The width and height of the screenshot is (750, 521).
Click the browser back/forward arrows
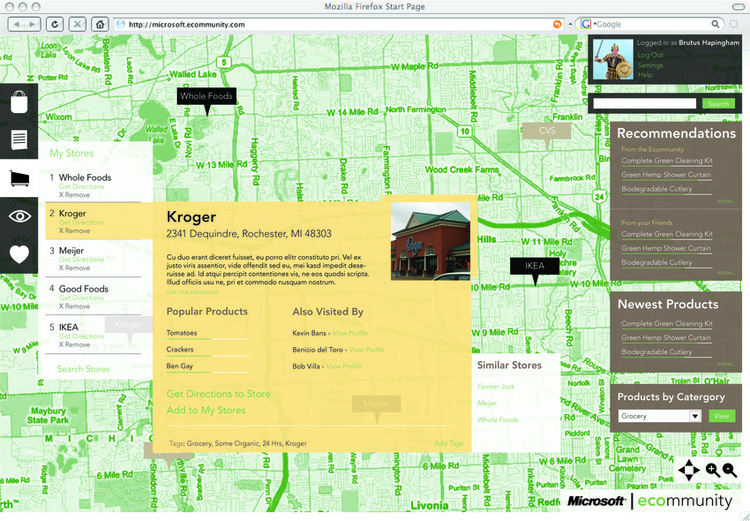(x=24, y=24)
